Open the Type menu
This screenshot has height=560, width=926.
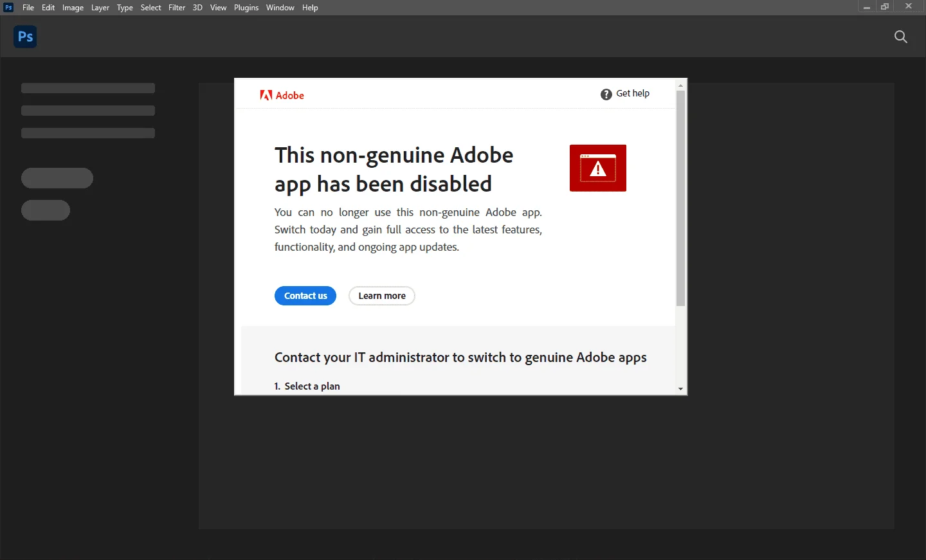pos(125,8)
